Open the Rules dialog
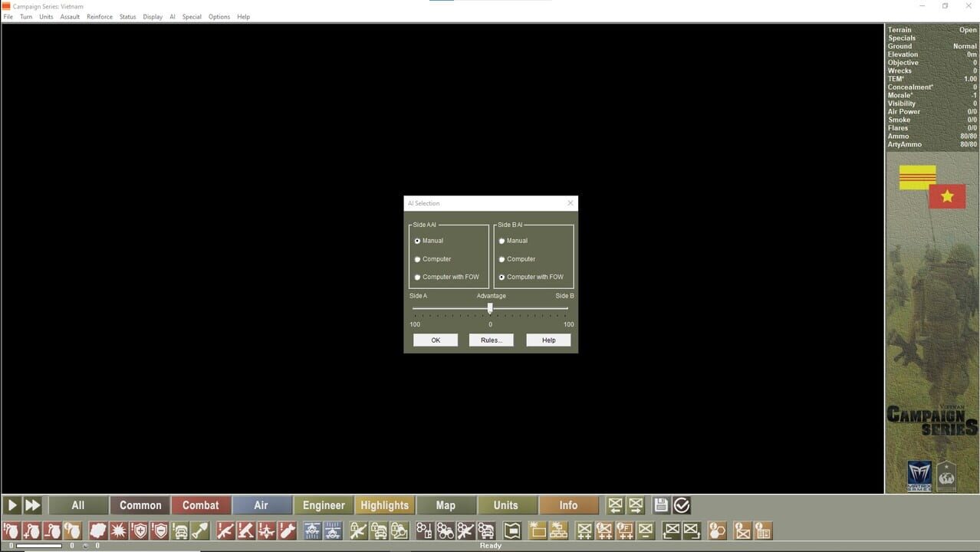980x552 pixels. [x=490, y=340]
